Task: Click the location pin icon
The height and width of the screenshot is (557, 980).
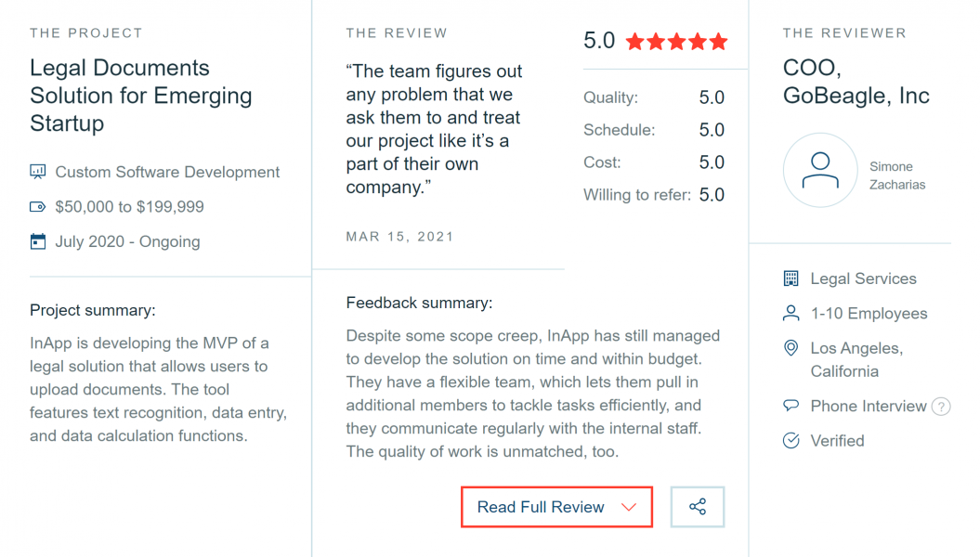Action: coord(791,348)
